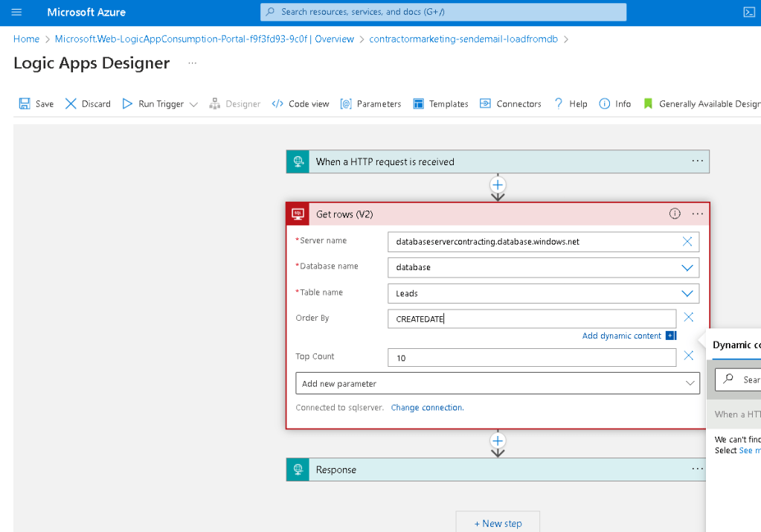Image resolution: width=761 pixels, height=532 pixels.
Task: Click the New step button
Action: tap(498, 523)
